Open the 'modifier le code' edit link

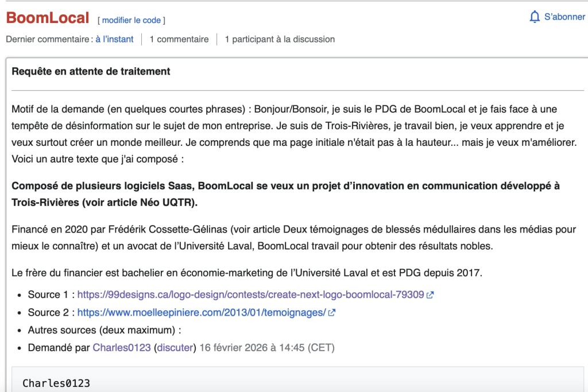(131, 20)
